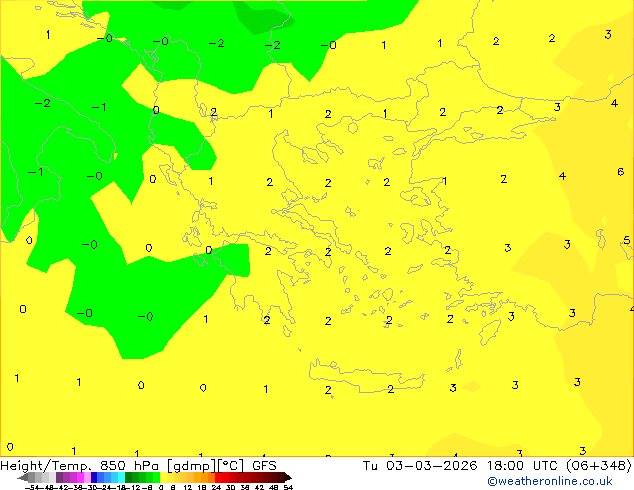Click the '54' label at legend end

[x=288, y=487]
